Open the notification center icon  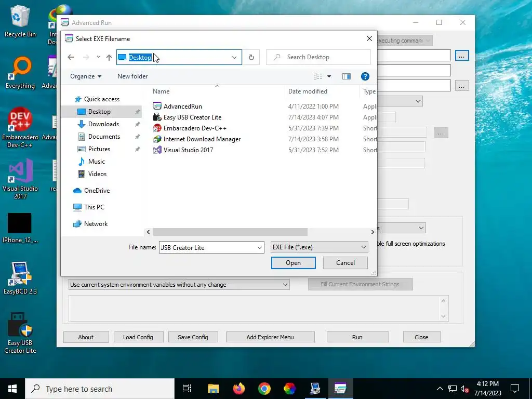pyautogui.click(x=515, y=389)
